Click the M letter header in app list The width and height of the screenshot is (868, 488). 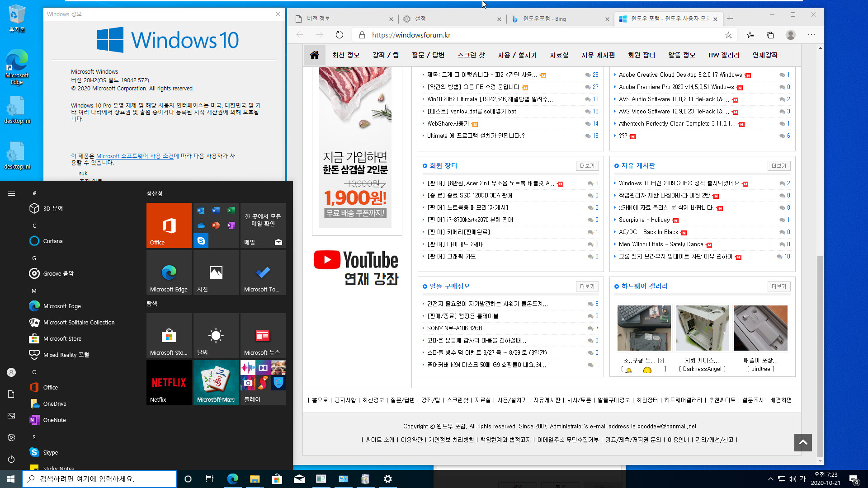click(x=34, y=291)
